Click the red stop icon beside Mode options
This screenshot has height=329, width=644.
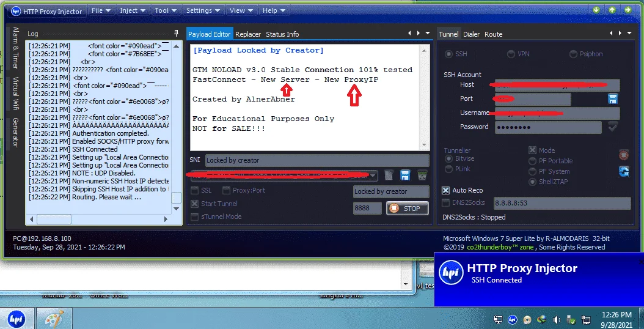click(624, 155)
